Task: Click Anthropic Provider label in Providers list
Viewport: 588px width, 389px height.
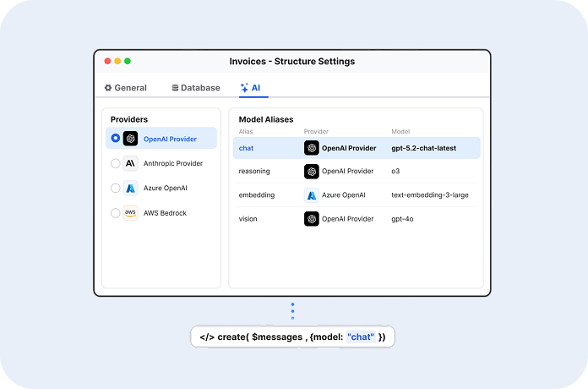Action: point(173,163)
